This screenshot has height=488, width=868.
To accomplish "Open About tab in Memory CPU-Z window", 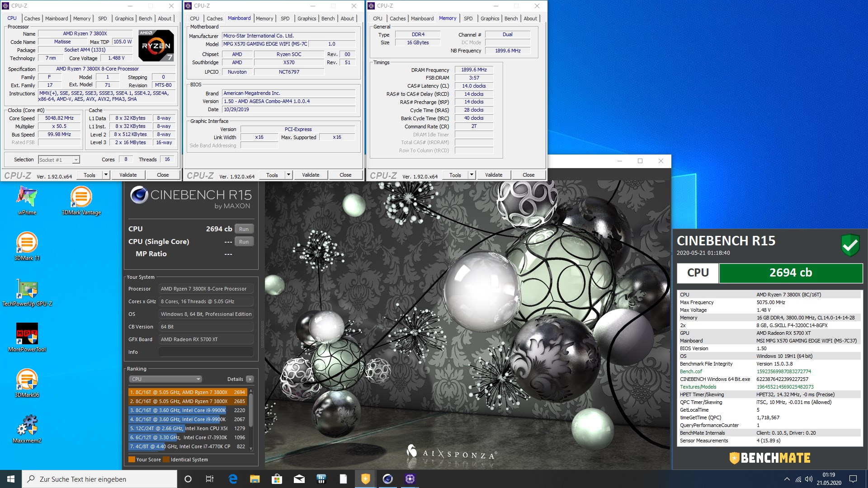I will (530, 19).
